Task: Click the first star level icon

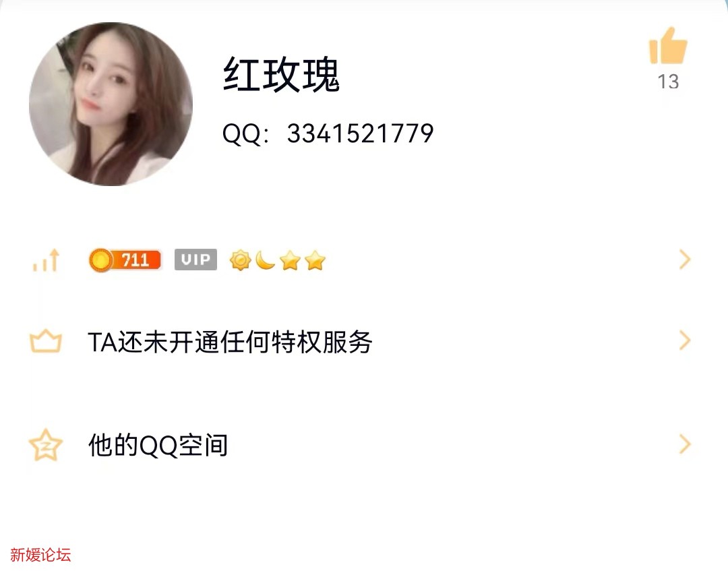Action: [x=290, y=260]
